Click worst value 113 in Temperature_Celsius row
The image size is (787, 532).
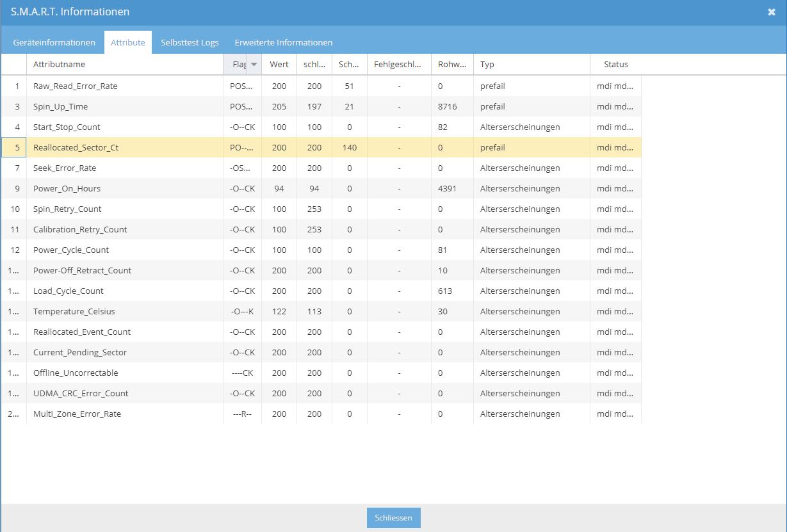(314, 311)
